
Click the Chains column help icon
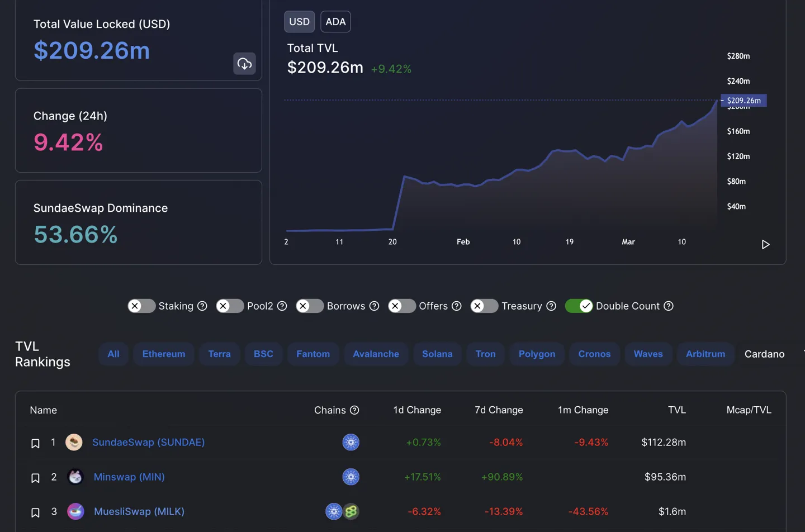pos(354,410)
